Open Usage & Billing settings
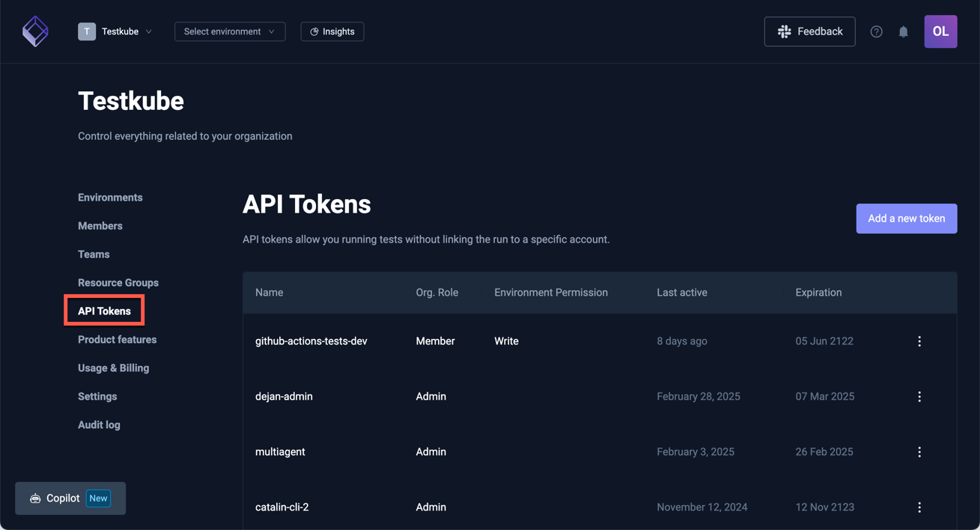 coord(113,368)
